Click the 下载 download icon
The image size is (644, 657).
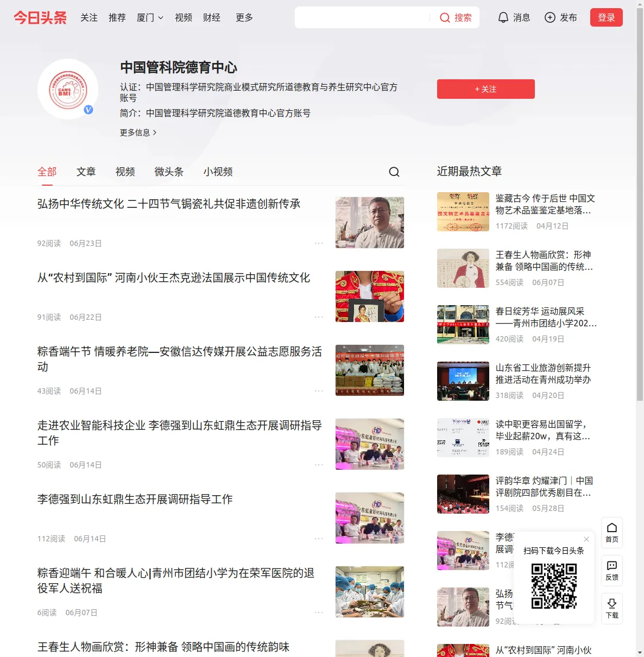[x=612, y=609]
